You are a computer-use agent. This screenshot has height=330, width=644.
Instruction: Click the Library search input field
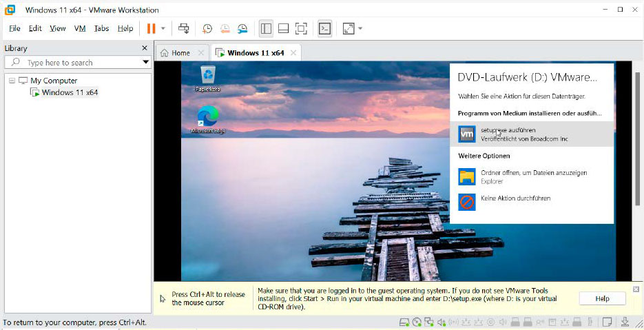(x=77, y=63)
